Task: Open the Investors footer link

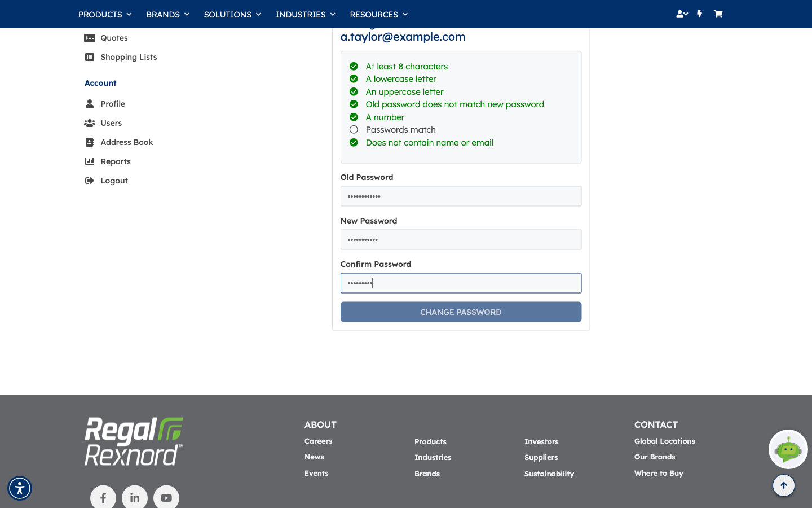Action: (541, 442)
